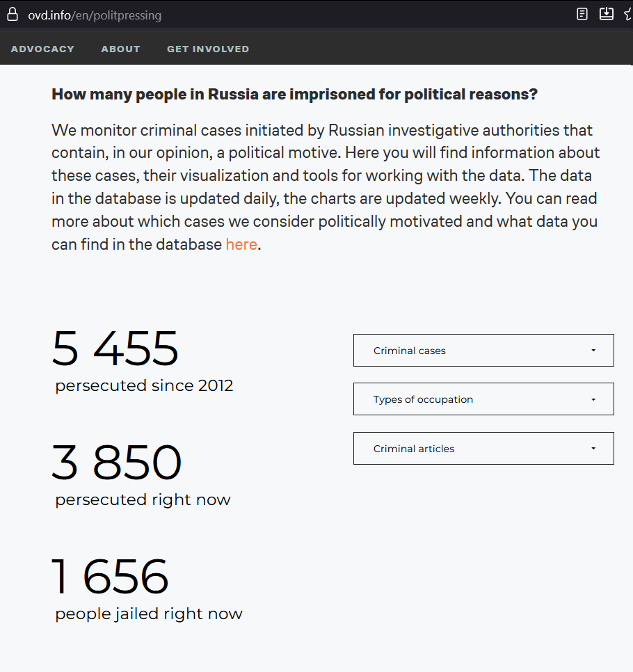This screenshot has height=672, width=633.
Task: Click the "people jailed right now" label
Action: [x=149, y=614]
